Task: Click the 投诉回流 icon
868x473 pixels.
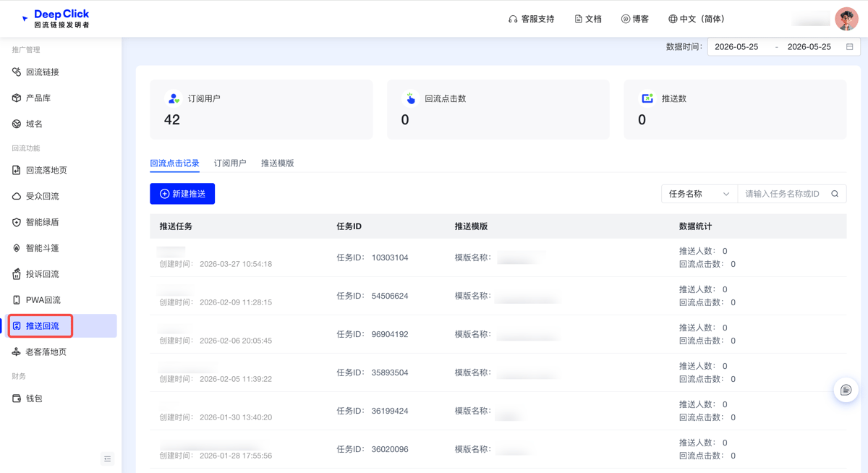Action: click(x=17, y=274)
